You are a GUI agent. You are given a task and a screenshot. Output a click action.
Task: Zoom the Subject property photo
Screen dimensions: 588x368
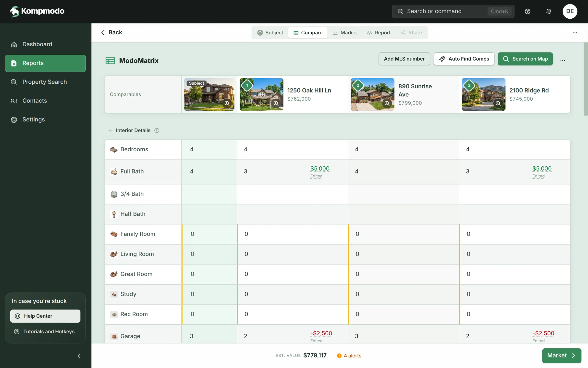click(x=227, y=103)
